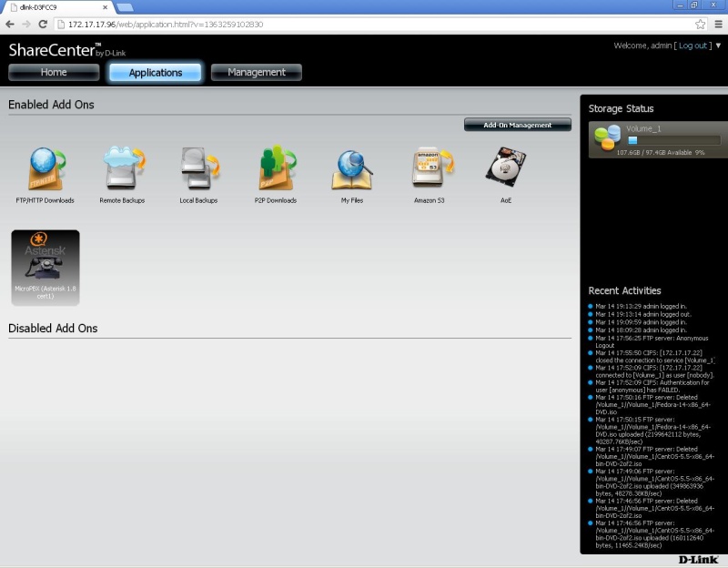Click the Storage Status heading
The image size is (728, 568).
(x=621, y=108)
